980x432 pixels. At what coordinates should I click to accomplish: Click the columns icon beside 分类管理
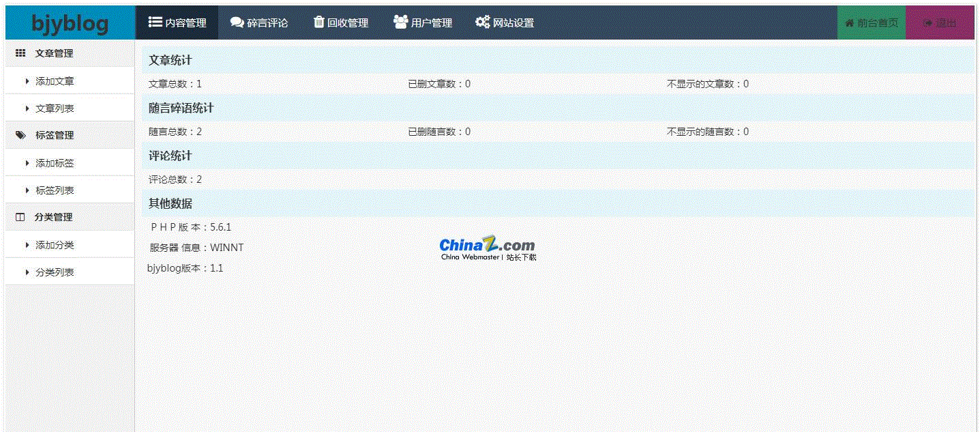pos(20,217)
